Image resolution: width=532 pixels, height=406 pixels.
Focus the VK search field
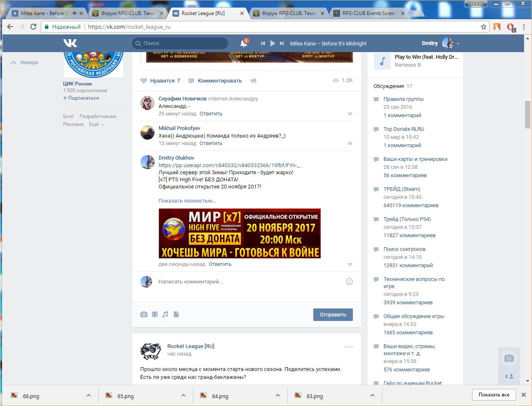180,43
